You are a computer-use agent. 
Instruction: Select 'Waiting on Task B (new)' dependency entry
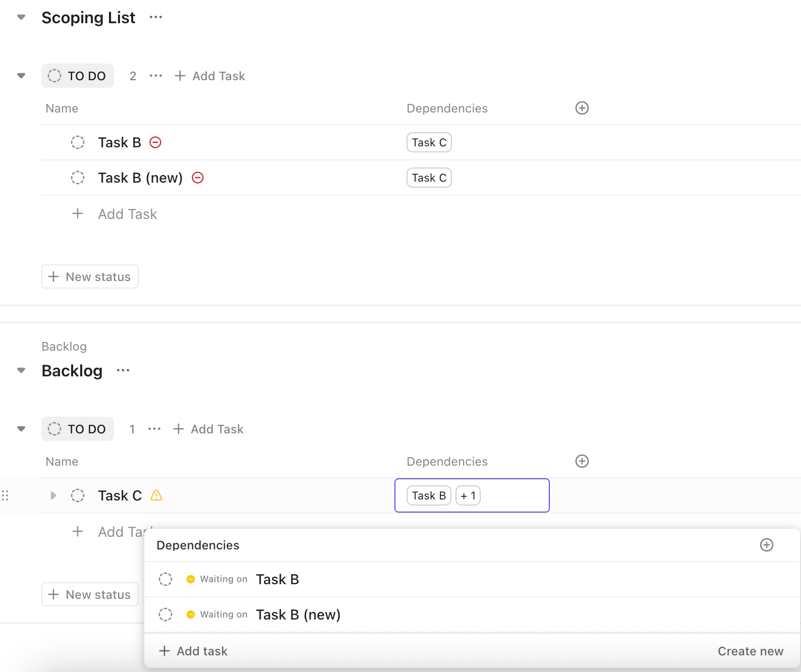click(x=298, y=614)
